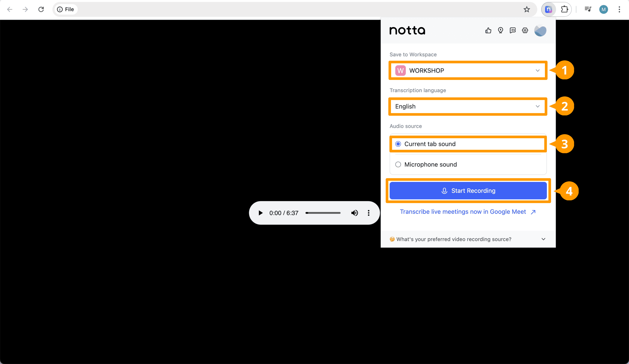Open the Chrome three-dot menu
The width and height of the screenshot is (629, 364).
pos(619,9)
